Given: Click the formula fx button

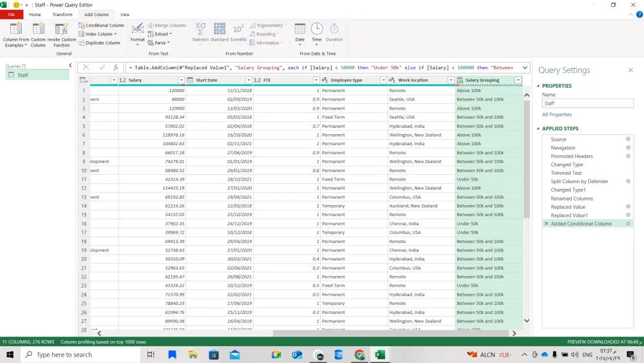Looking at the screenshot, I should click(116, 68).
